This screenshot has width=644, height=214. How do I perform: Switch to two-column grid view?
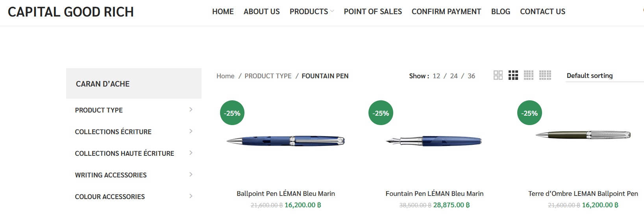click(x=498, y=75)
